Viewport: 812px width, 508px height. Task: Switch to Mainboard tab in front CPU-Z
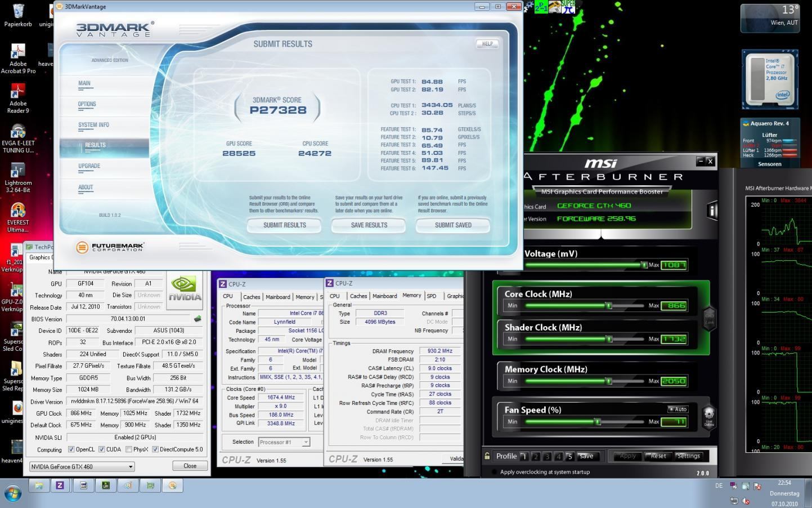(384, 296)
